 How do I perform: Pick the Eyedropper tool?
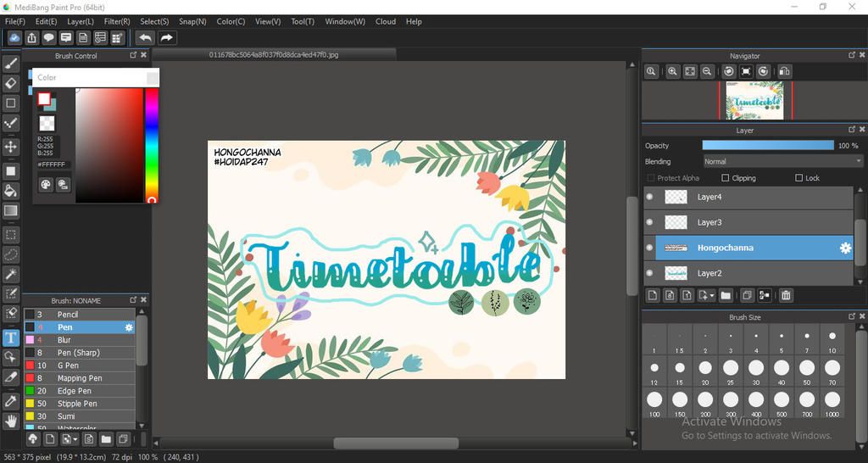point(11,401)
